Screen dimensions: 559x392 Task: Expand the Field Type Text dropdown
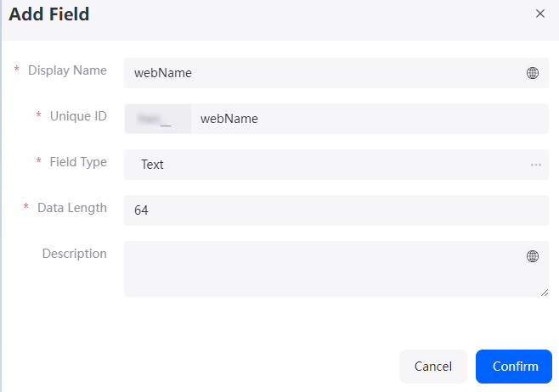[x=336, y=165]
